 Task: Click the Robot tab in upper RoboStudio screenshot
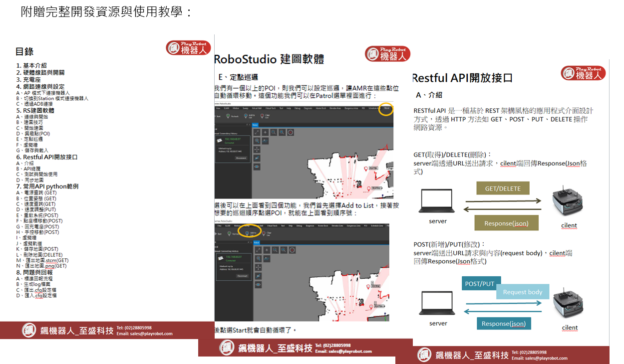255,125
